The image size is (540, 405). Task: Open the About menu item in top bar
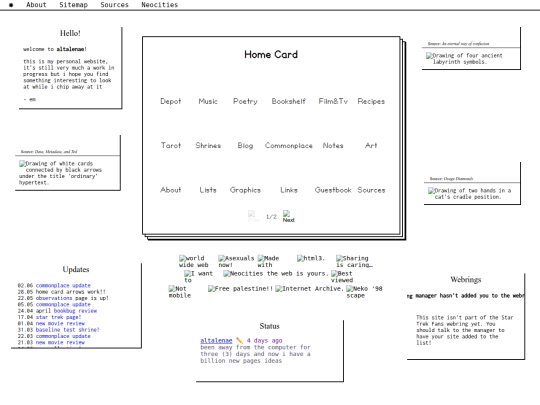36,5
